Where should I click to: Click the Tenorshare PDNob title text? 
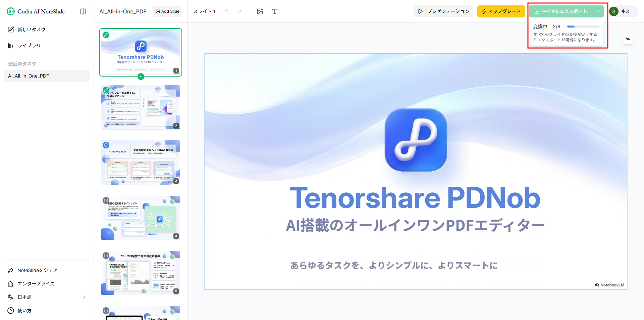click(x=415, y=198)
